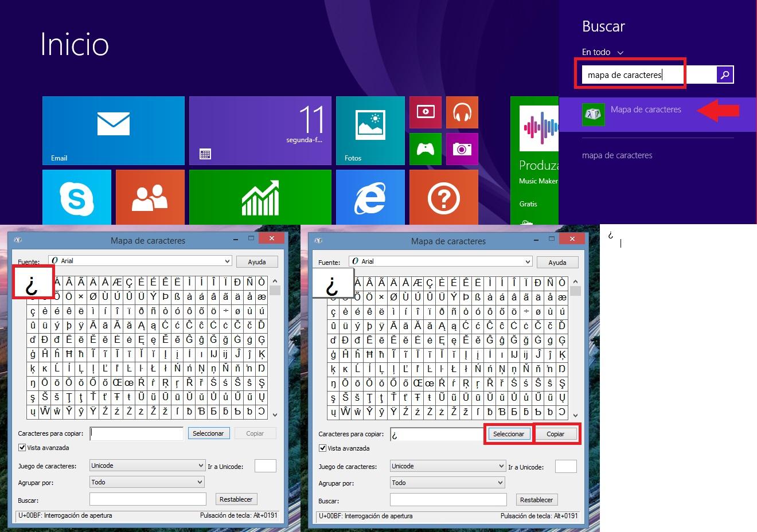Uncheck Vista avanzada in left Mapa de caracteres window
757x532 pixels.
22,448
